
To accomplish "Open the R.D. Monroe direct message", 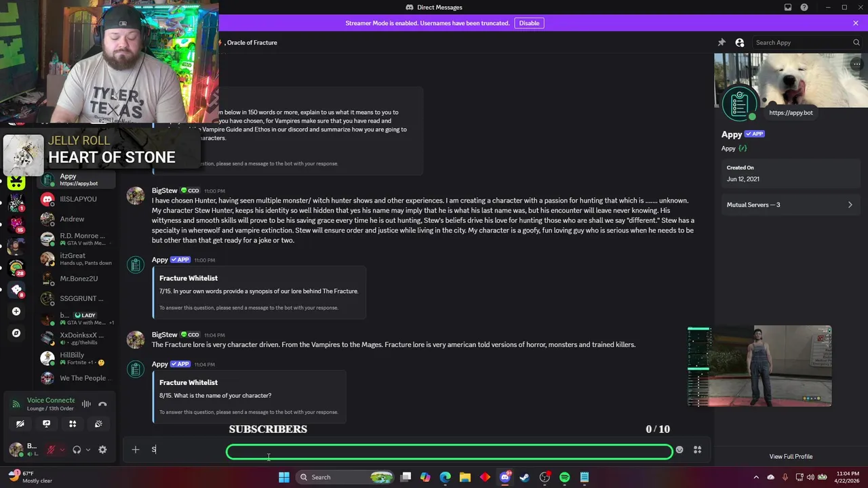I will click(76, 239).
